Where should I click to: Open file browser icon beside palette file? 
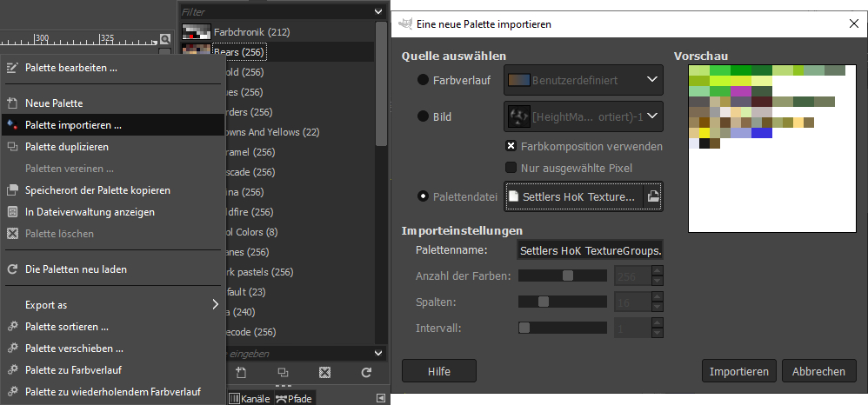652,197
